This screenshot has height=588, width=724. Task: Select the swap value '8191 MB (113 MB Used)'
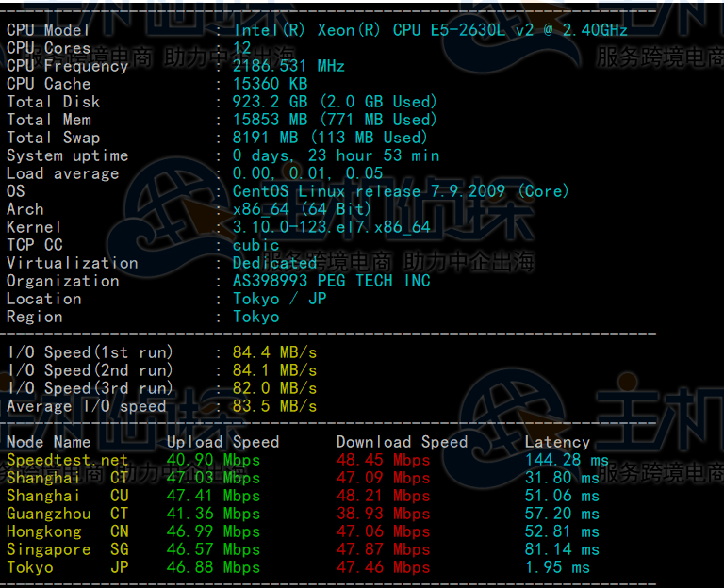[330, 138]
